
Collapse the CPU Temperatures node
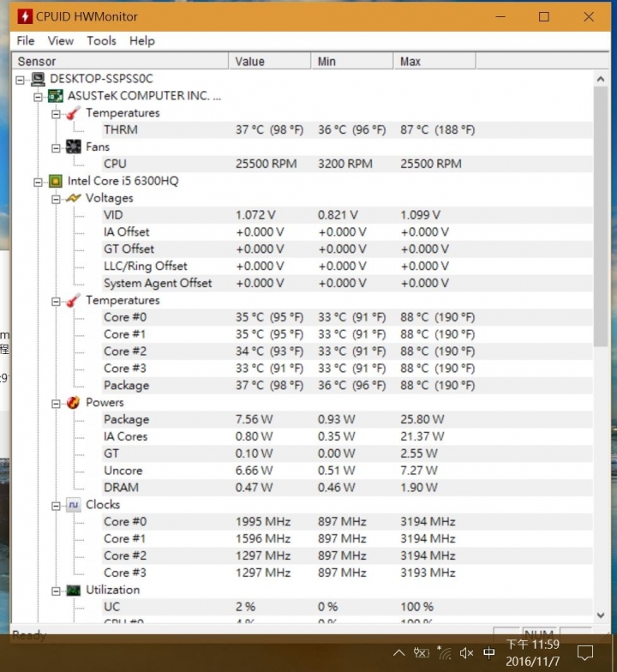(56, 302)
